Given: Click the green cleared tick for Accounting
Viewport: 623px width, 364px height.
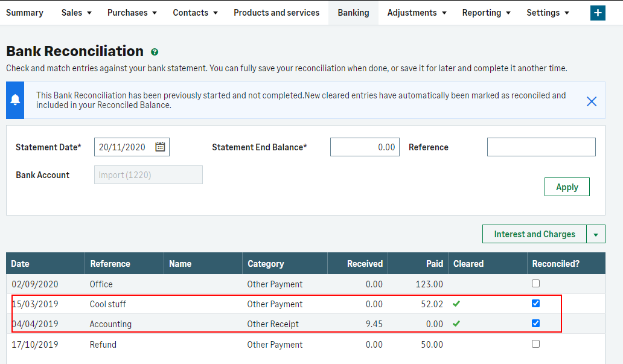Looking at the screenshot, I should pyautogui.click(x=456, y=324).
